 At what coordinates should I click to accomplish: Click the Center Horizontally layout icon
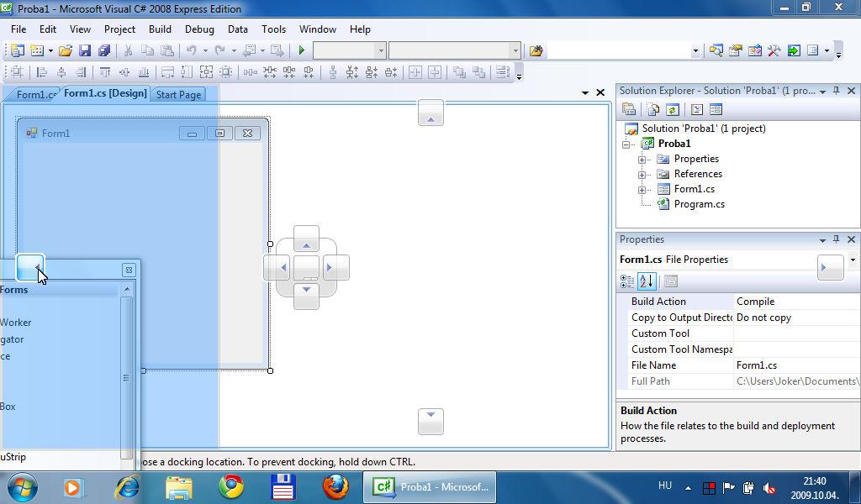click(415, 72)
